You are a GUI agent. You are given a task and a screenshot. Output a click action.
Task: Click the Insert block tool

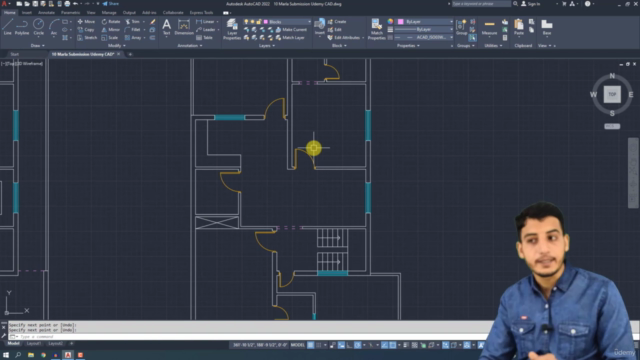click(x=320, y=27)
